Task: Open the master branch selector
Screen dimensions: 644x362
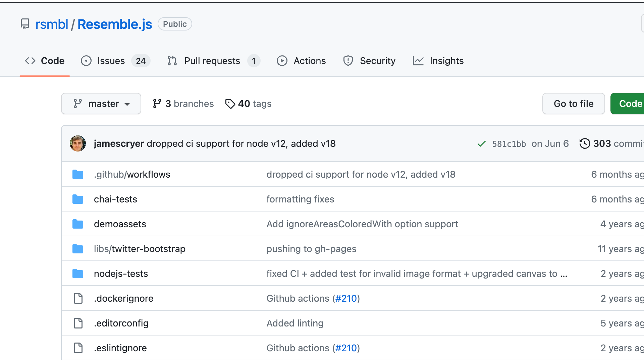Action: (101, 104)
